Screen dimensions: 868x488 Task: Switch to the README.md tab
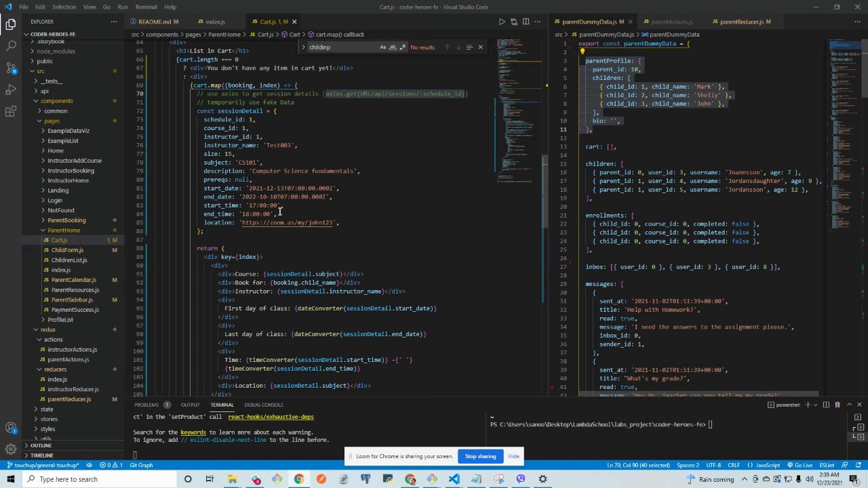point(154,22)
